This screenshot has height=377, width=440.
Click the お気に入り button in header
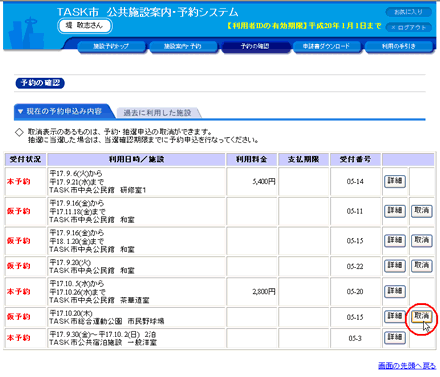click(x=409, y=12)
